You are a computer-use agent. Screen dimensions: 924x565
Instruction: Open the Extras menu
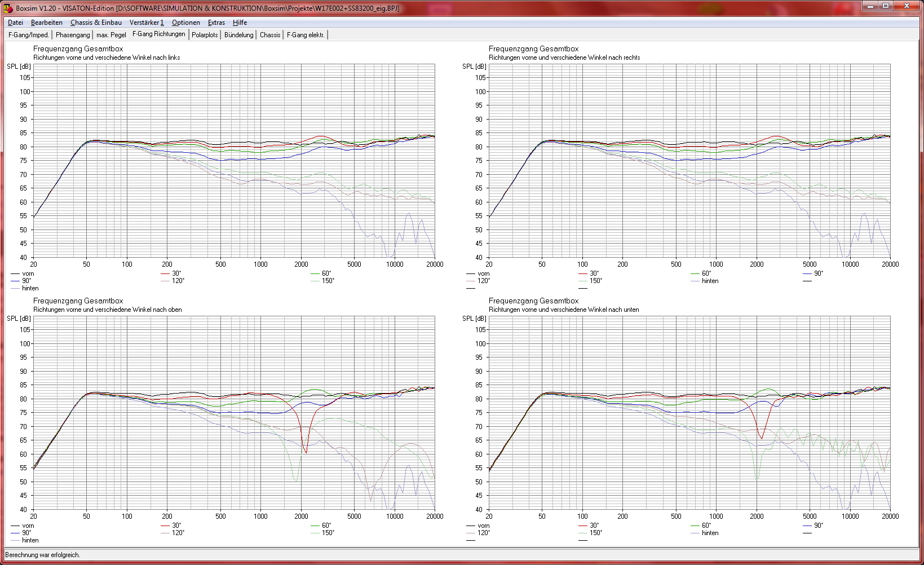pos(216,23)
